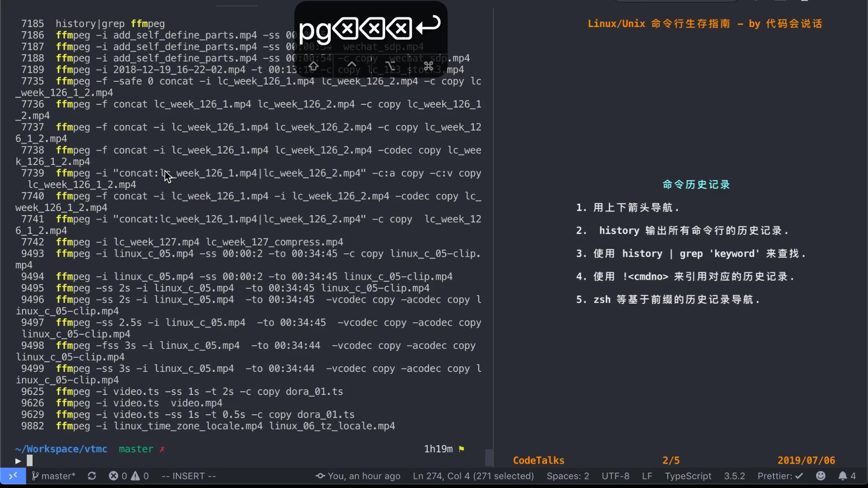The image size is (868, 488).
Task: Click the 'CodeTalks' footer label
Action: point(538,460)
